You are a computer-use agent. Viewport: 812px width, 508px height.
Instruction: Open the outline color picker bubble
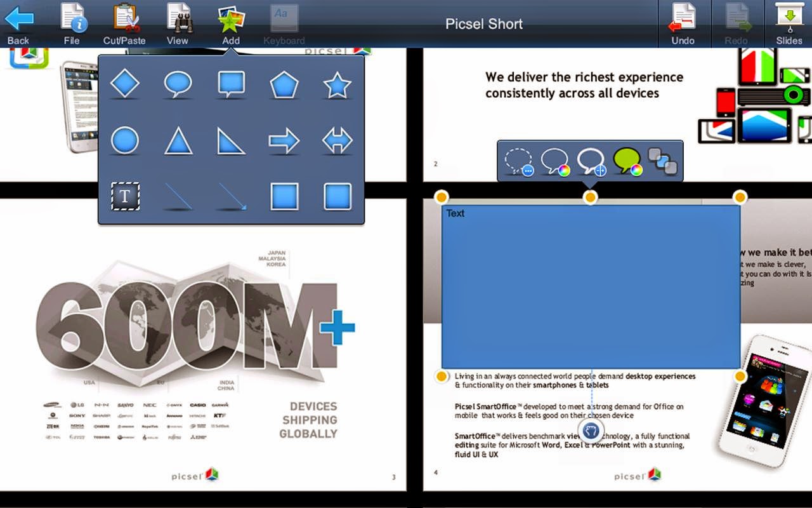tap(555, 161)
